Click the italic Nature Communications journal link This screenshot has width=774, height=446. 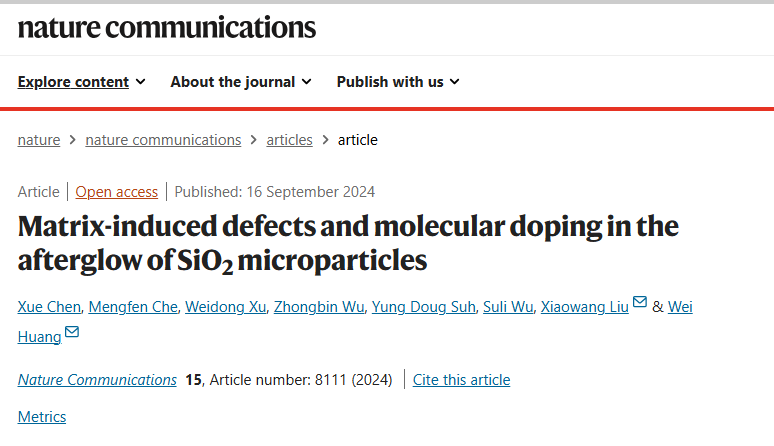(x=97, y=380)
